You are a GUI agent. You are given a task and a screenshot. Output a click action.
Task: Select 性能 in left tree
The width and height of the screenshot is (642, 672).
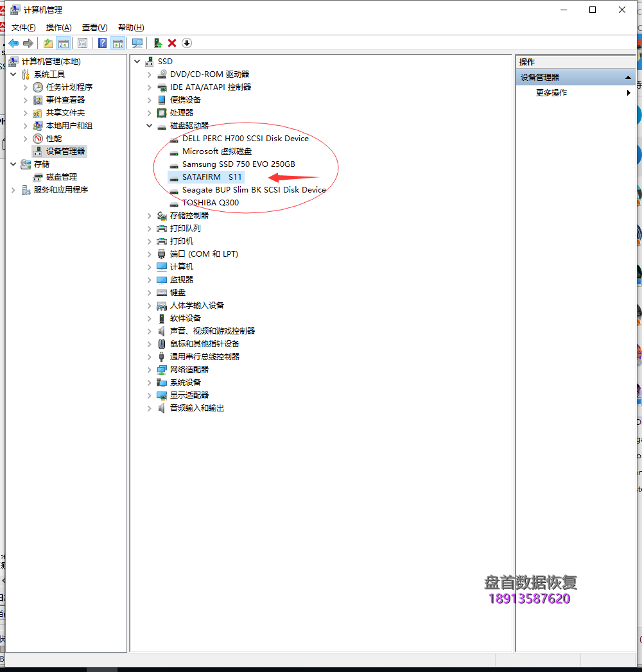(53, 139)
